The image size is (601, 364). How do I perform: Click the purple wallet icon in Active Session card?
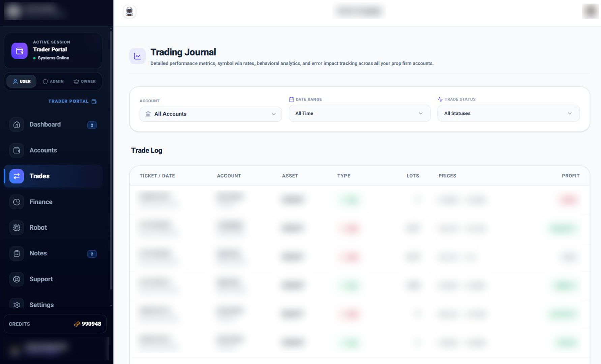coord(19,51)
